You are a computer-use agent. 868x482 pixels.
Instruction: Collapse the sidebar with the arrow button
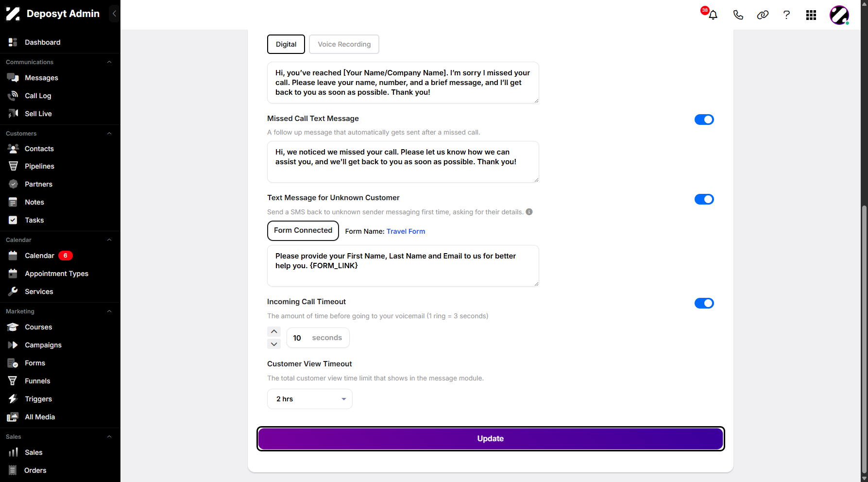click(x=114, y=14)
